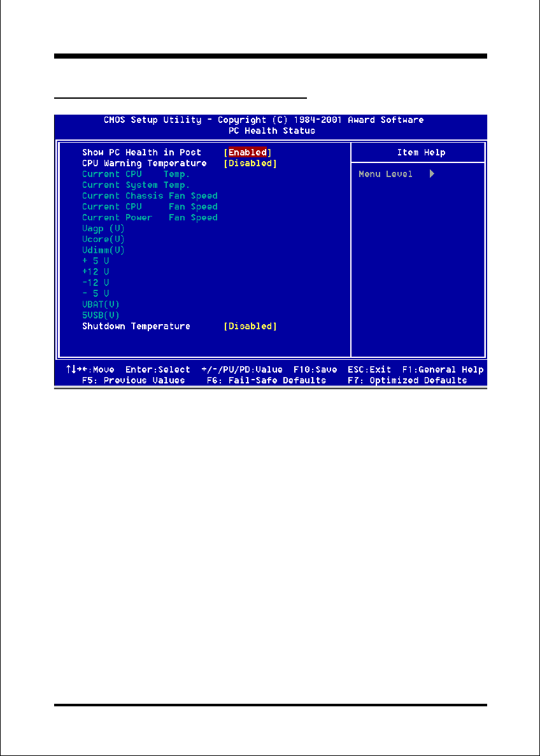The image size is (540, 756).
Task: Click the ESC:Exit hint
Action: [x=369, y=370]
